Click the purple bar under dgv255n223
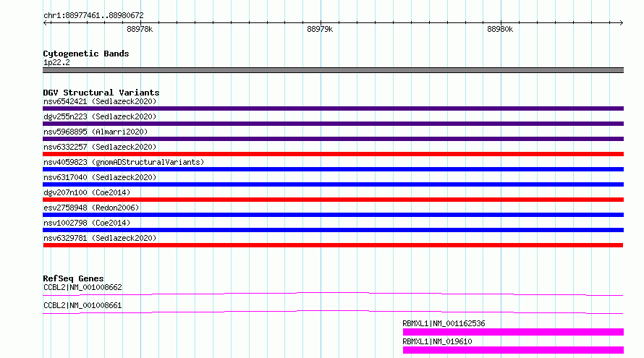This screenshot has width=644, height=358. [x=333, y=124]
